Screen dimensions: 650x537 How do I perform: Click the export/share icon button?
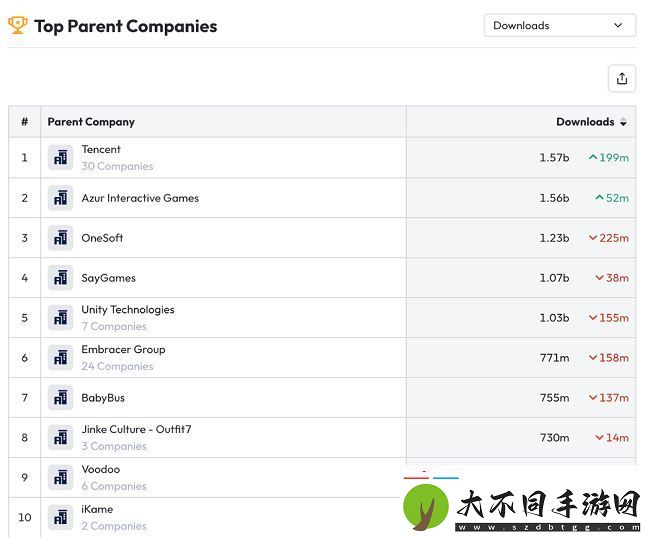click(x=621, y=78)
